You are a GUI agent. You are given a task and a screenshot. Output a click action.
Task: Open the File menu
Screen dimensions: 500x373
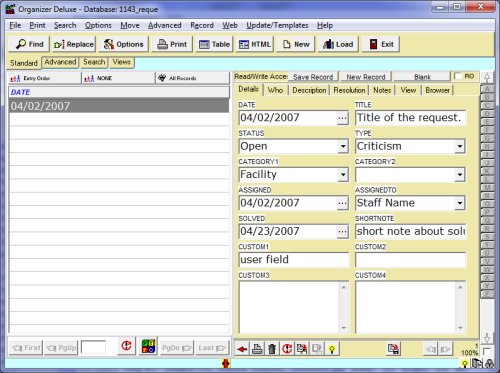tap(15, 25)
